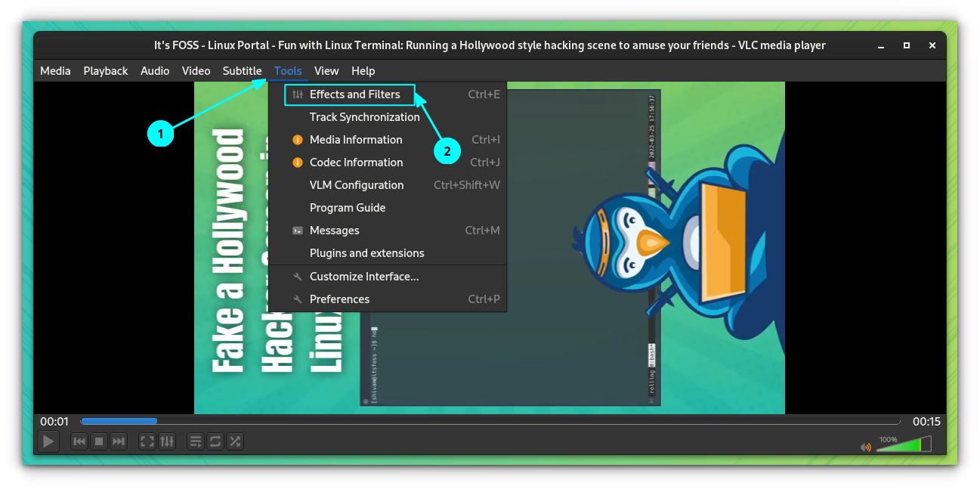Open Media Information from the Tools menu
The height and width of the screenshot is (489, 980).
pyautogui.click(x=356, y=139)
